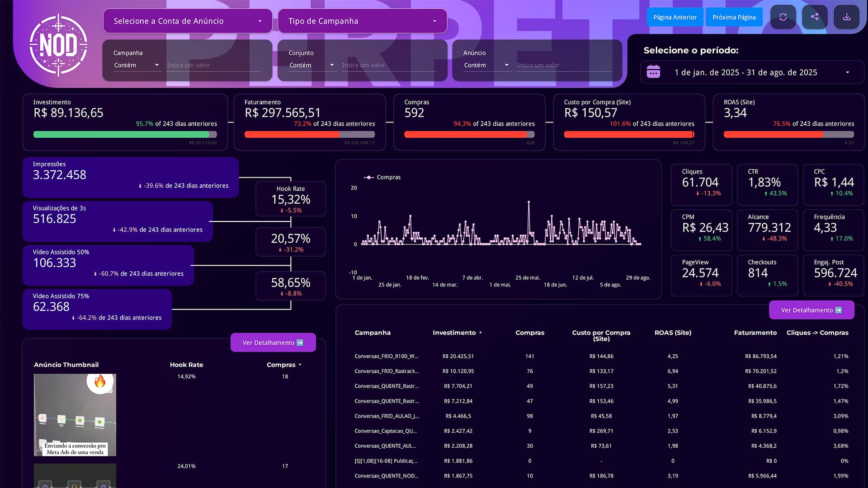Go to Página Anterior
The image size is (868, 488).
675,17
